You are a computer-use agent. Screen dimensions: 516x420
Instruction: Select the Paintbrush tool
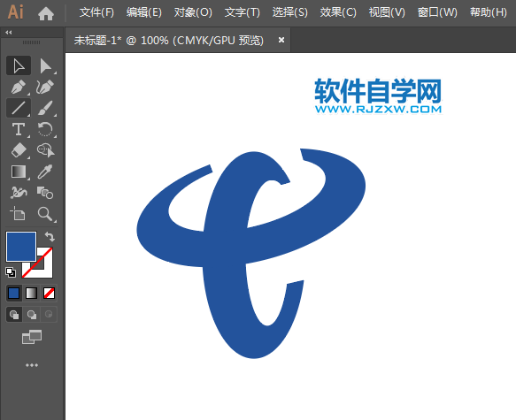click(x=45, y=108)
